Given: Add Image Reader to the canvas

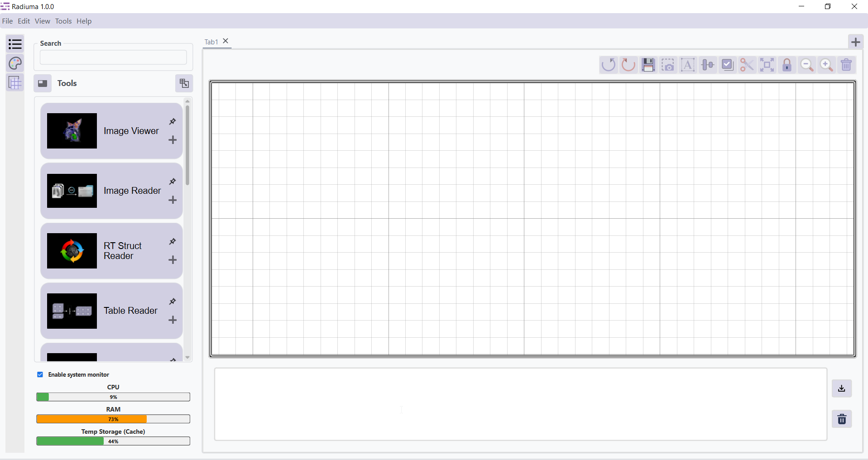Looking at the screenshot, I should (173, 200).
